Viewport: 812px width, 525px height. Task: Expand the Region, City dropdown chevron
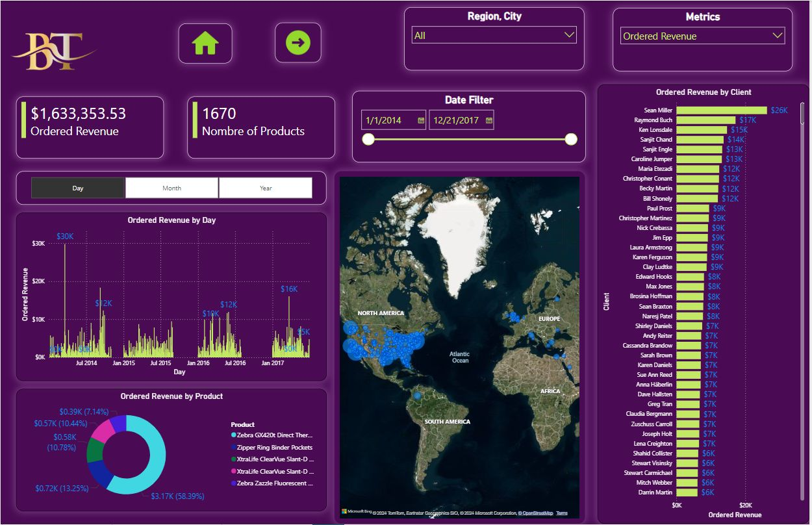570,35
